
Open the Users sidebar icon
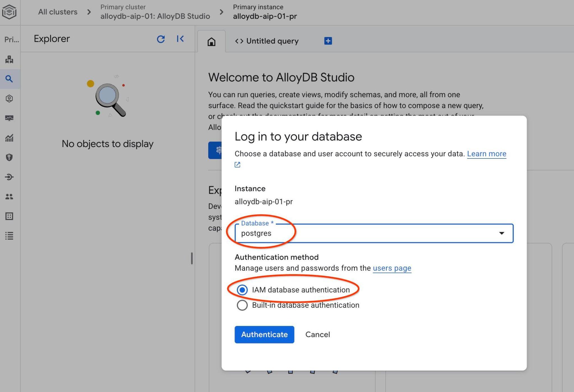(x=9, y=197)
